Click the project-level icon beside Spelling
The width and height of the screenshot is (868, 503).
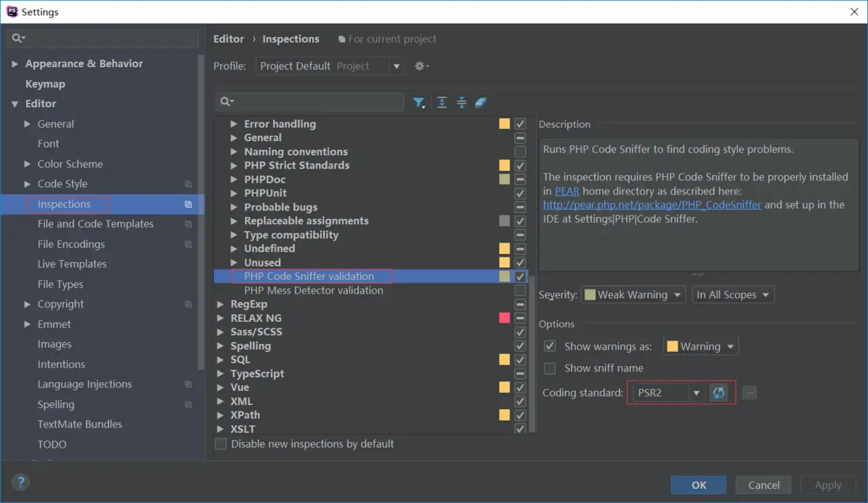[188, 404]
